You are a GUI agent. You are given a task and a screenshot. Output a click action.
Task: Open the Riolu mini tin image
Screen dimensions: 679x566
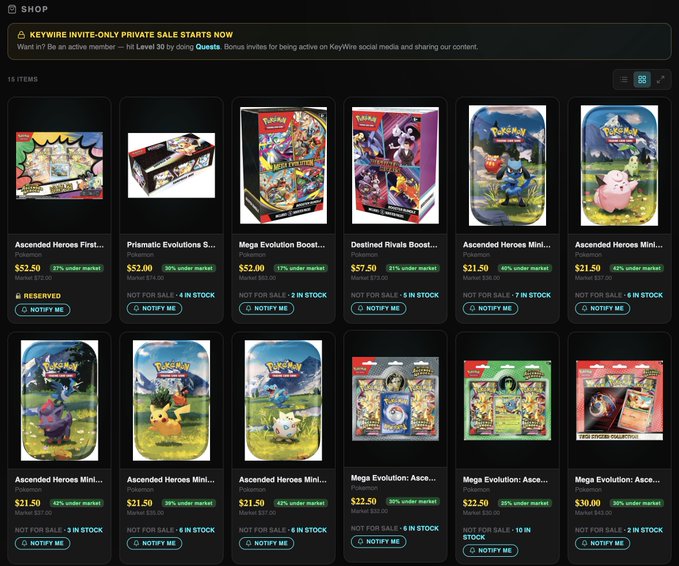pos(508,165)
